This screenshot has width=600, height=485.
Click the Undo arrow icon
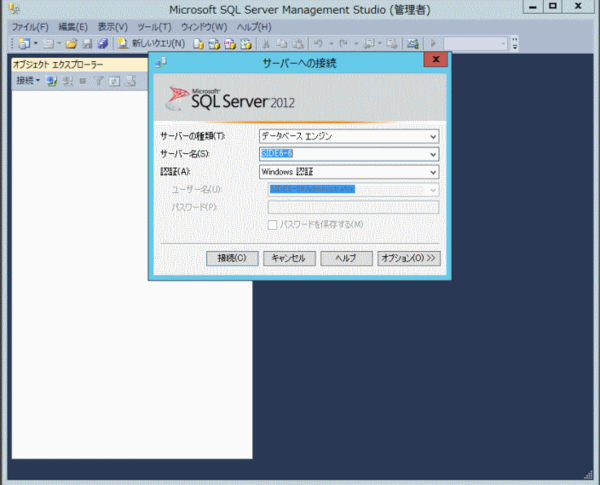(x=318, y=44)
